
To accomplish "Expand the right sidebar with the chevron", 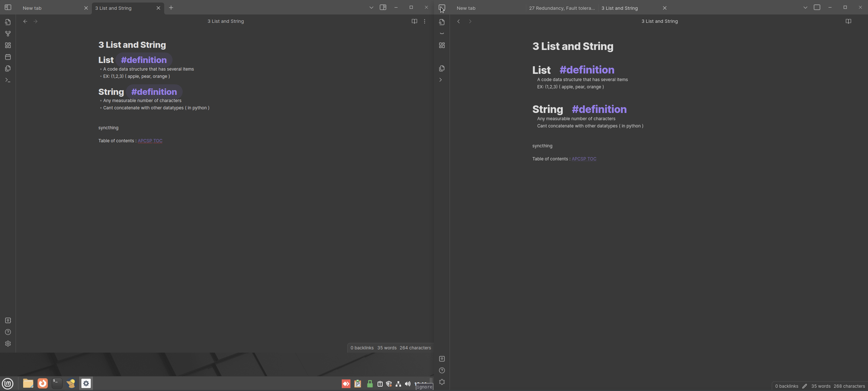I will (440, 80).
